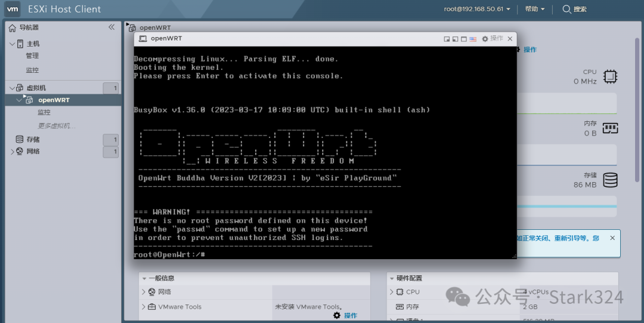Click the CPU chip icon

pyautogui.click(x=611, y=76)
